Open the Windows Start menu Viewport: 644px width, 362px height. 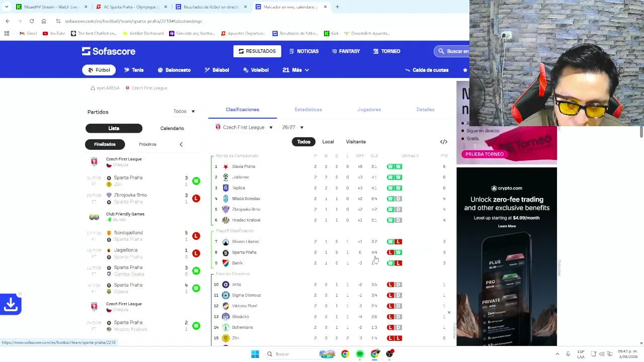pyautogui.click(x=255, y=354)
